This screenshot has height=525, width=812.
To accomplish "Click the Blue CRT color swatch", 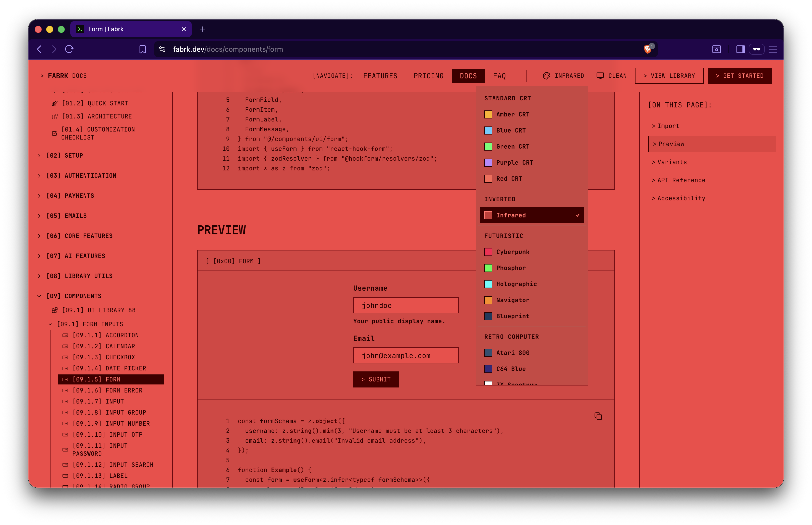I will tap(488, 130).
